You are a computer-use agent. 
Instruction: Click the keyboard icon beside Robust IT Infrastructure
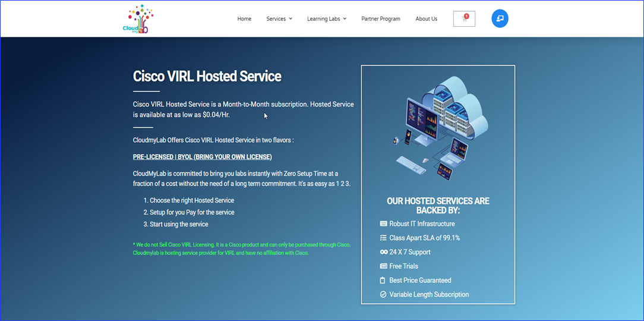384,224
